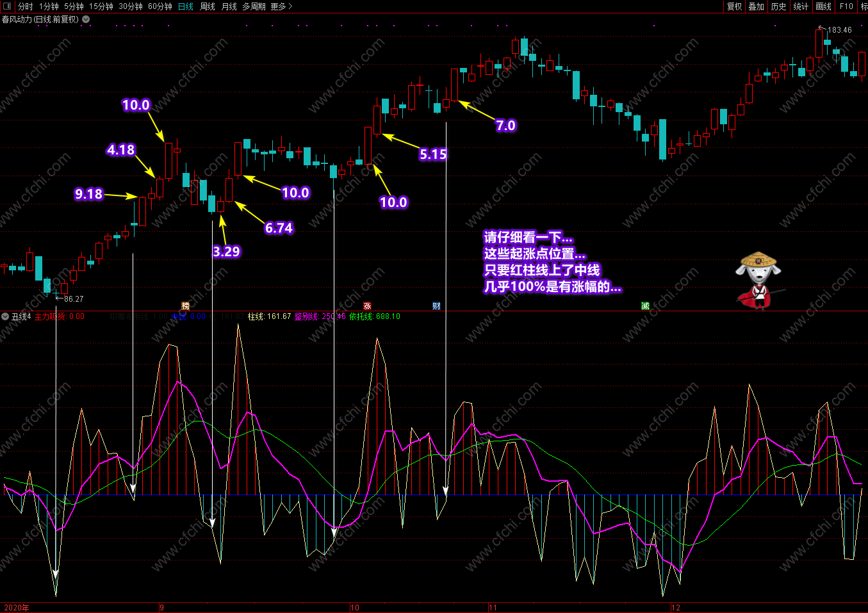
Task: Expand the 丑线4 indicator dropdown
Action: click(x=6, y=316)
